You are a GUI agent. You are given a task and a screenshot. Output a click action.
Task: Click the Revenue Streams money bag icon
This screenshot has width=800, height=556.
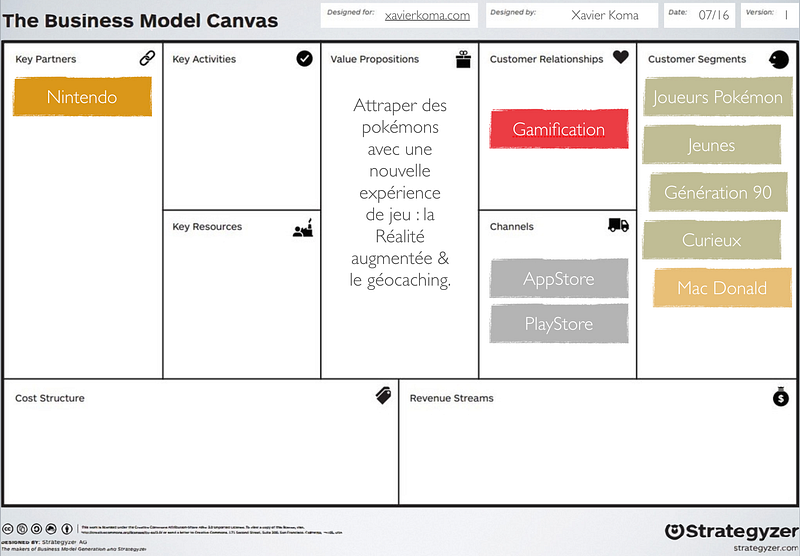pos(781,396)
